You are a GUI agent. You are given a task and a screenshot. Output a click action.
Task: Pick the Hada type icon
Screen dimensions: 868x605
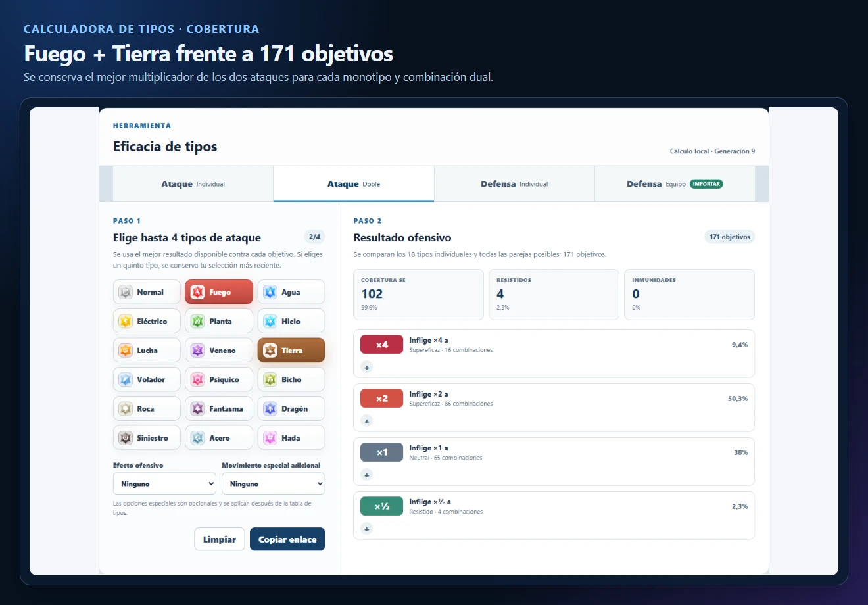tap(270, 438)
